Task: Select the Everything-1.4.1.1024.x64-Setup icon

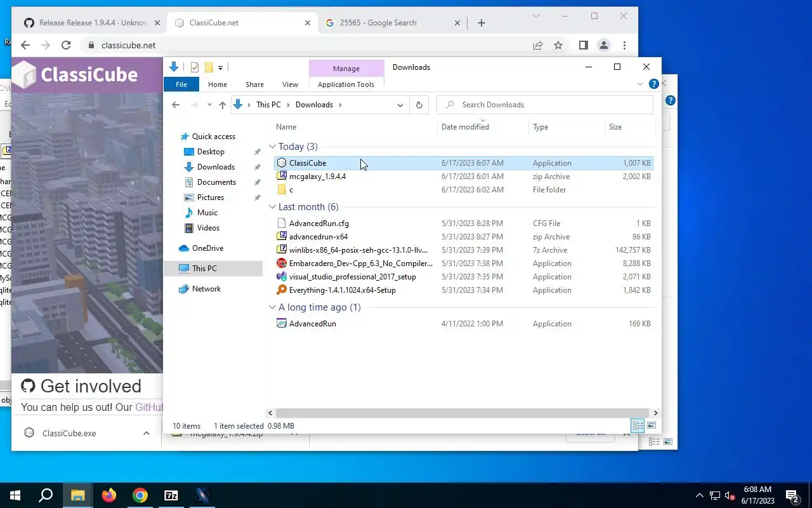Action: tap(282, 290)
